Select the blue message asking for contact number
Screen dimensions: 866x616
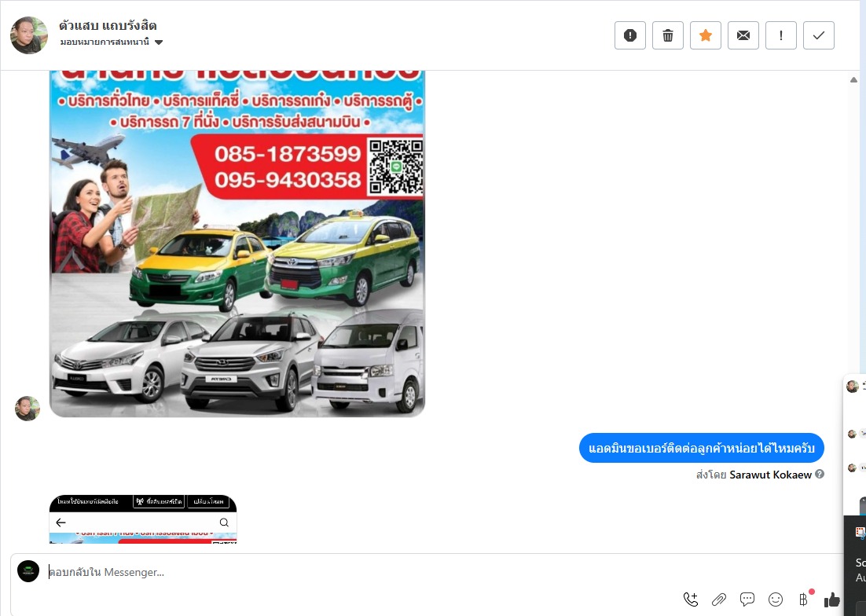[x=702, y=448]
